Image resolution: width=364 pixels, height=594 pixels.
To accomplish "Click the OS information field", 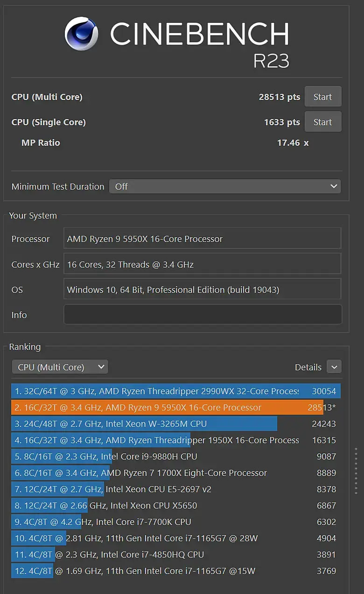I will pos(203,290).
